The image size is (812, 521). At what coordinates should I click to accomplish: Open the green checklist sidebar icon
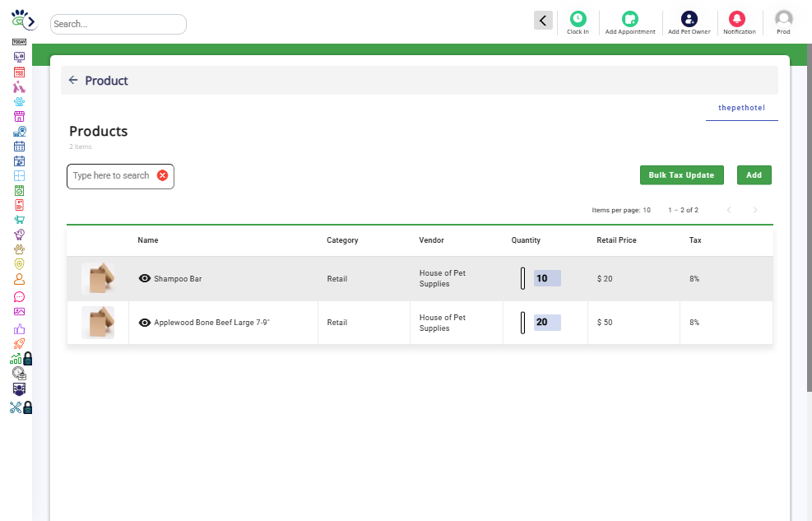pyautogui.click(x=19, y=191)
